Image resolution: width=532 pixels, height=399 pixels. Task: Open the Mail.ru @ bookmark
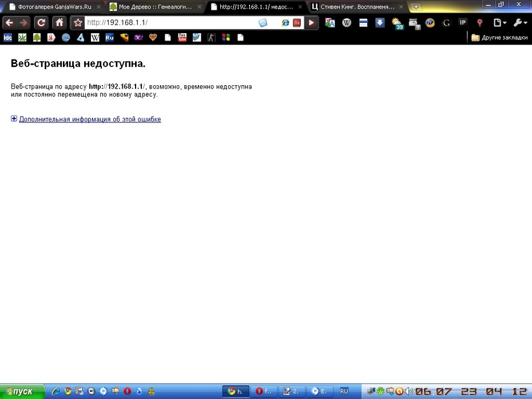click(66, 38)
